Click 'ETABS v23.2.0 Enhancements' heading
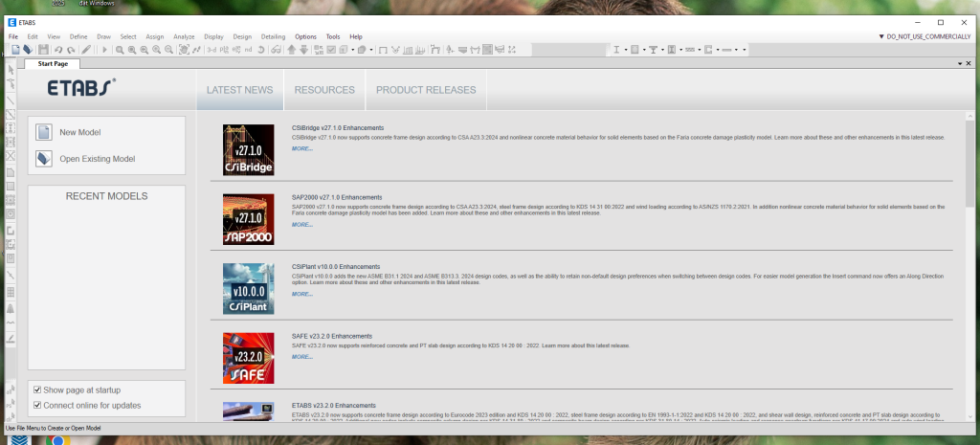The width and height of the screenshot is (980, 445). click(x=334, y=406)
